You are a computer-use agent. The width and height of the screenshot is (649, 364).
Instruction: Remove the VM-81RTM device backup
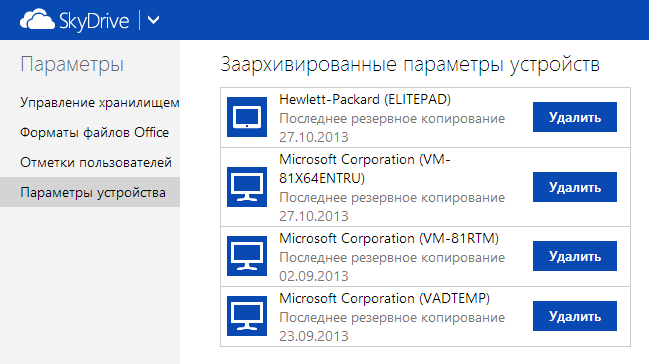pos(574,256)
